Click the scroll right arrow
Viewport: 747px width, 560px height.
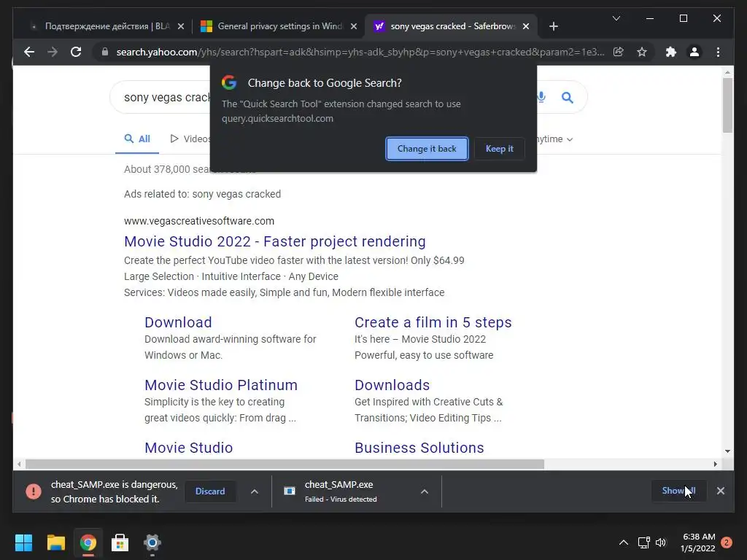pyautogui.click(x=715, y=464)
